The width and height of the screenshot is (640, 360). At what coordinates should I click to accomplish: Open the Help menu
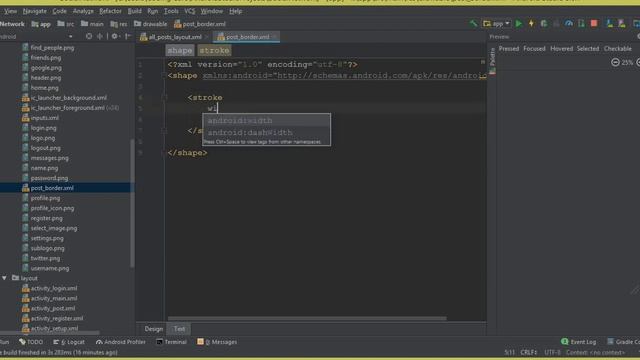tap(236, 11)
